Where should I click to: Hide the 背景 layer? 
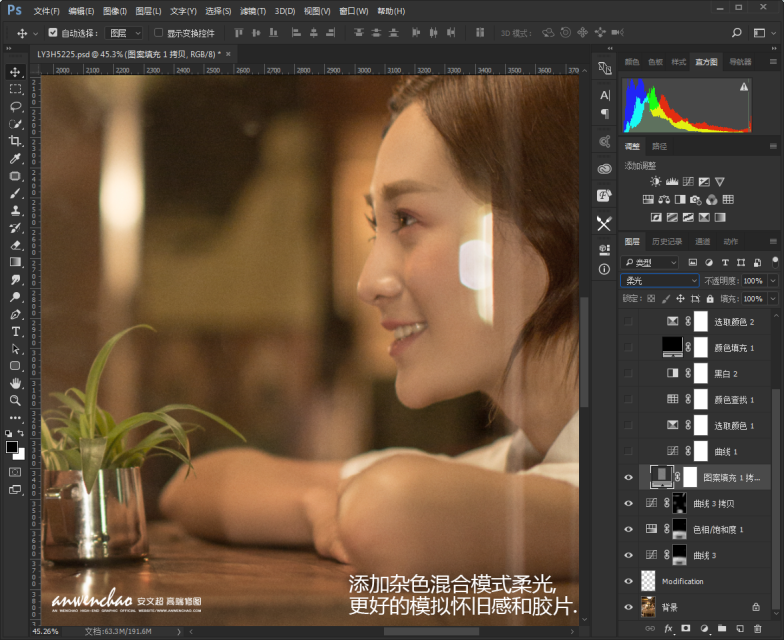tap(628, 607)
